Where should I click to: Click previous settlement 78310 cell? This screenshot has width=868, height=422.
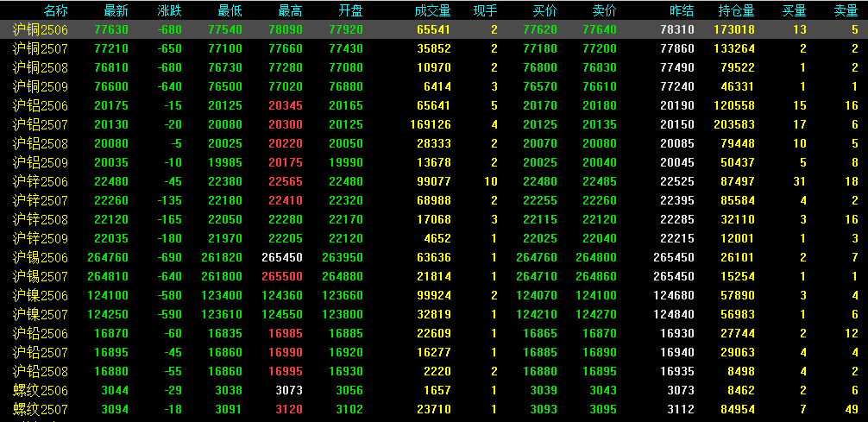click(677, 30)
